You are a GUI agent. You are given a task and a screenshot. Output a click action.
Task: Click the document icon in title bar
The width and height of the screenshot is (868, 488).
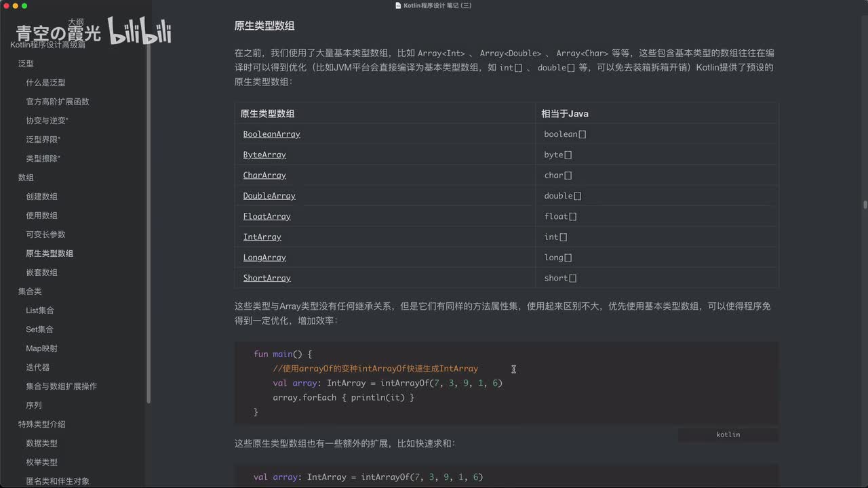tap(398, 5)
